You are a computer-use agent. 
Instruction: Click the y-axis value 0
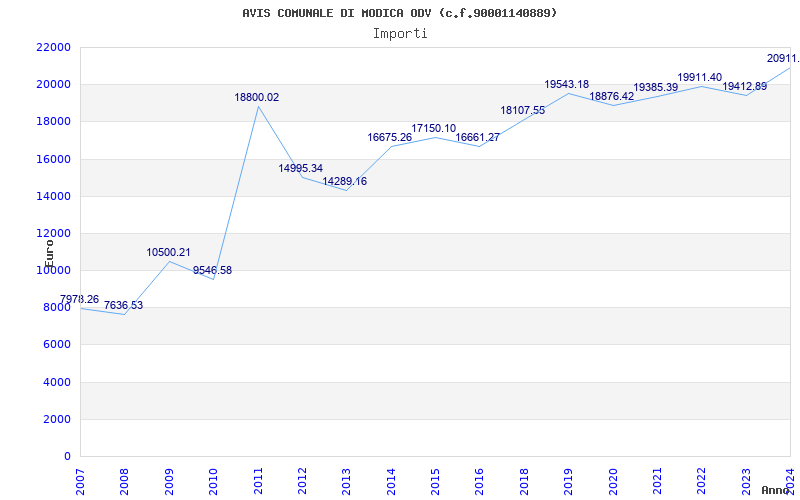[67, 457]
